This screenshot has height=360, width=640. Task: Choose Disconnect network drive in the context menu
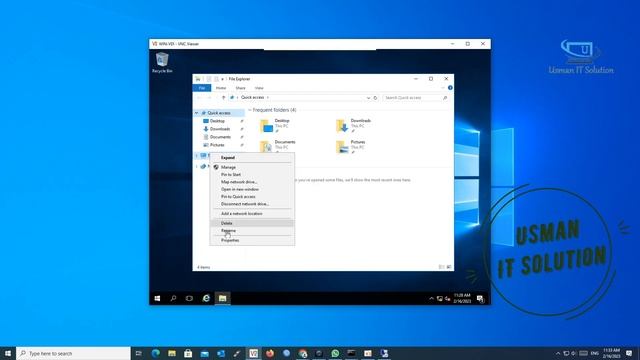point(252,204)
